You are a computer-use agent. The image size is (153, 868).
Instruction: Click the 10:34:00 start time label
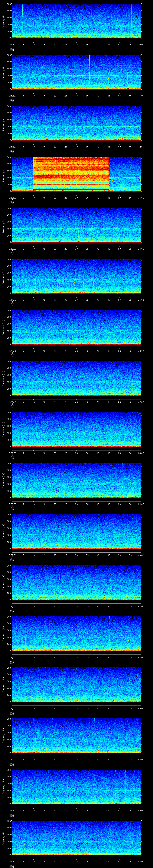12,300
